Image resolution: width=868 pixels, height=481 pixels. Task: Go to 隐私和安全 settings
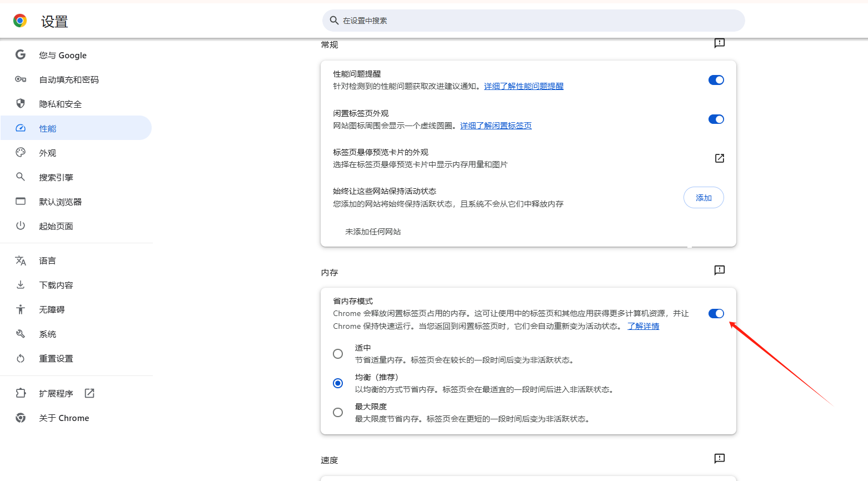pos(76,104)
